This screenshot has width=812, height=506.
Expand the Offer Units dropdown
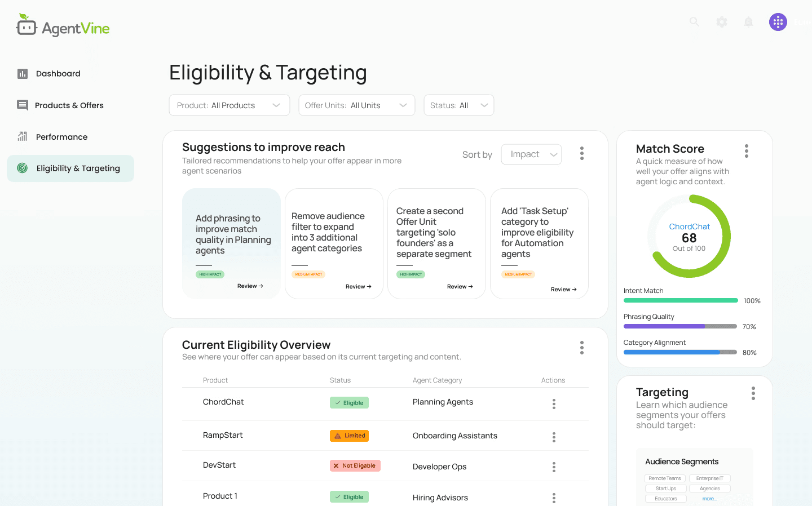click(356, 105)
